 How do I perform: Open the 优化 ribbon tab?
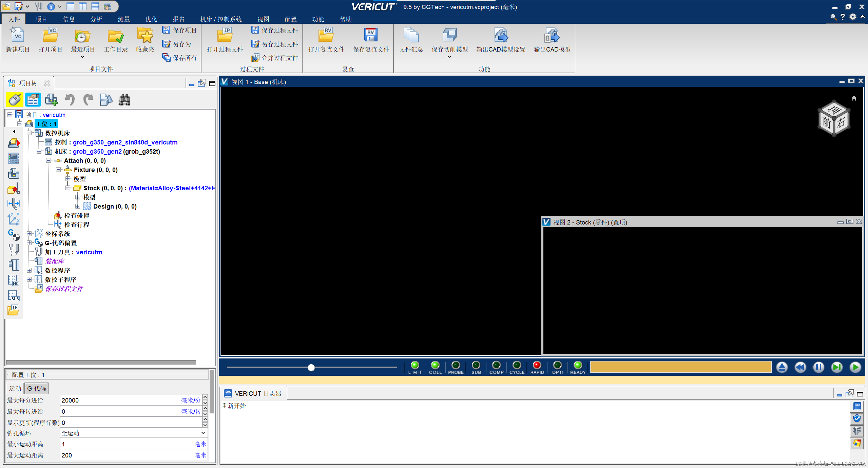151,19
